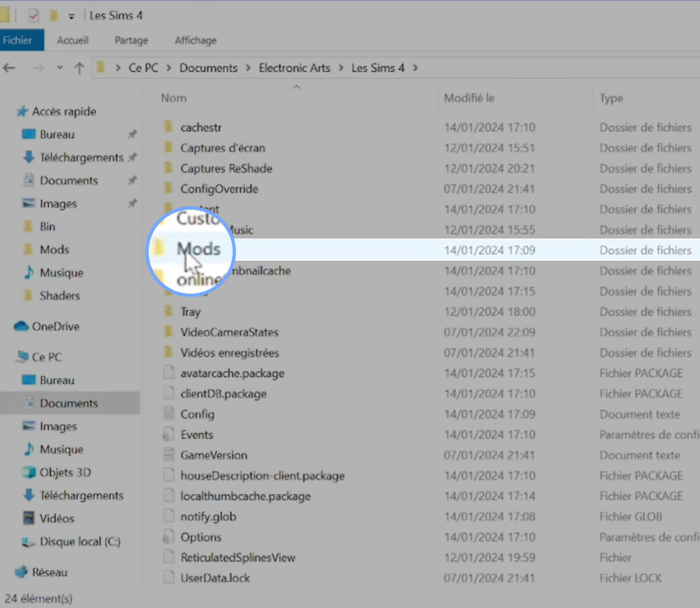Select the Tray folder icon
Viewport: 700px width, 608px height.
click(168, 311)
